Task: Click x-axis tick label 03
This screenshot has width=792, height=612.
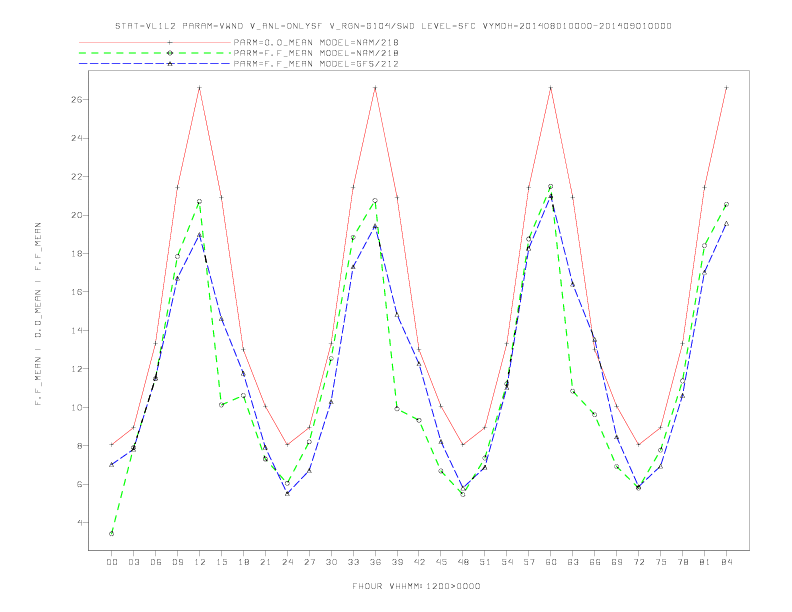Action: 133,562
